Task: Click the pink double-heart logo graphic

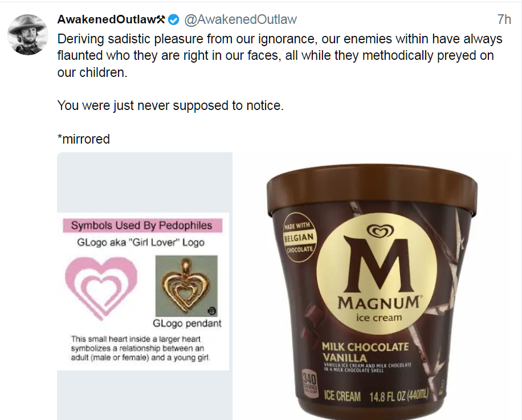Action: pyautogui.click(x=101, y=288)
